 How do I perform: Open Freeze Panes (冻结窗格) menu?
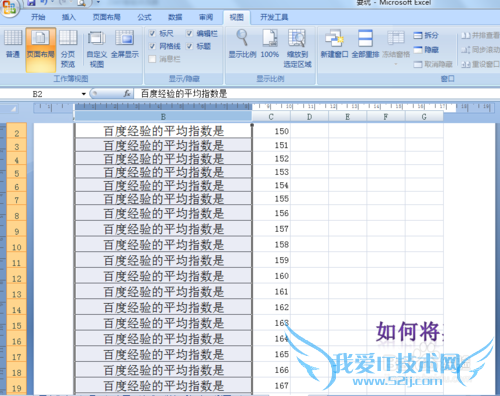396,47
